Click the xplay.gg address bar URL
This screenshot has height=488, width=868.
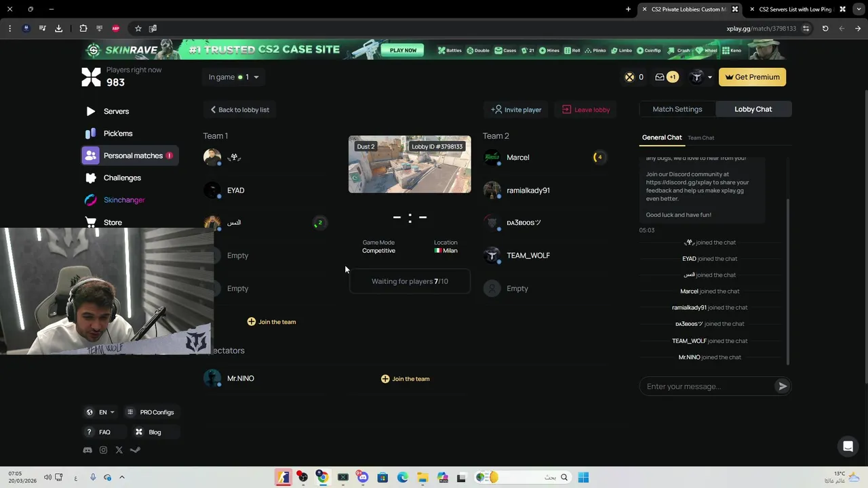click(761, 28)
